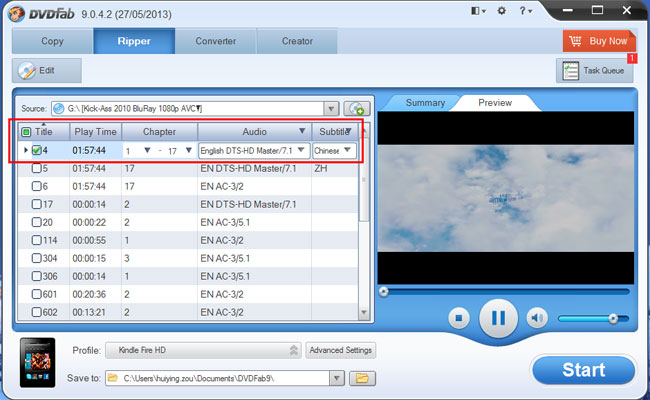Switch to the Creator tab
Image resolution: width=650 pixels, height=400 pixels.
click(297, 41)
